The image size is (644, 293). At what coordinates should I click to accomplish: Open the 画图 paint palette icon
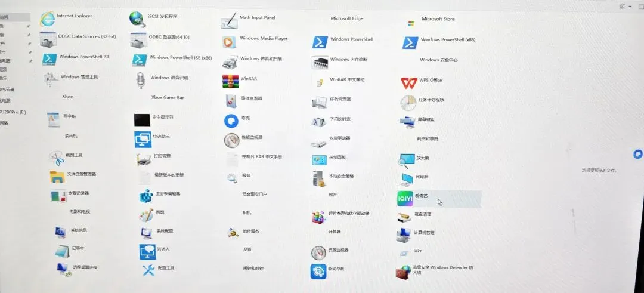[x=146, y=214]
